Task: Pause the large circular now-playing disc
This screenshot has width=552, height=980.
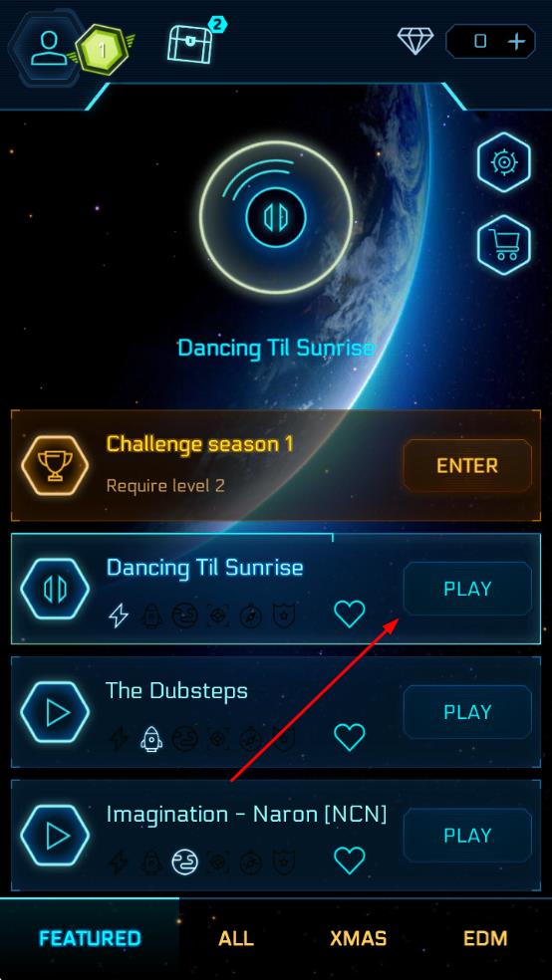Action: [276, 217]
